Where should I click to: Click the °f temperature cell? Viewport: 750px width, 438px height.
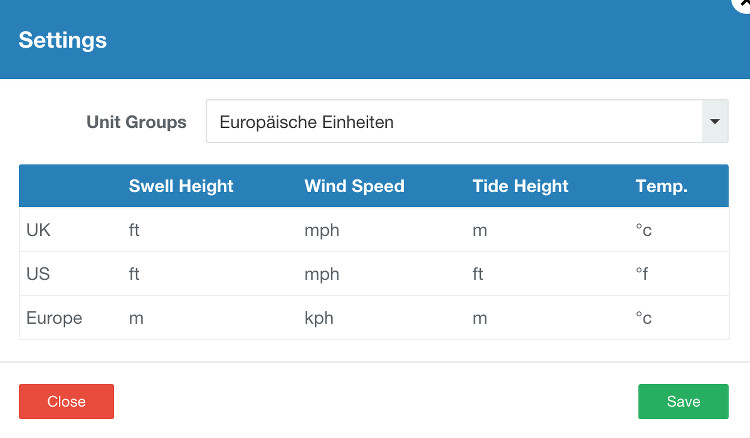point(642,274)
